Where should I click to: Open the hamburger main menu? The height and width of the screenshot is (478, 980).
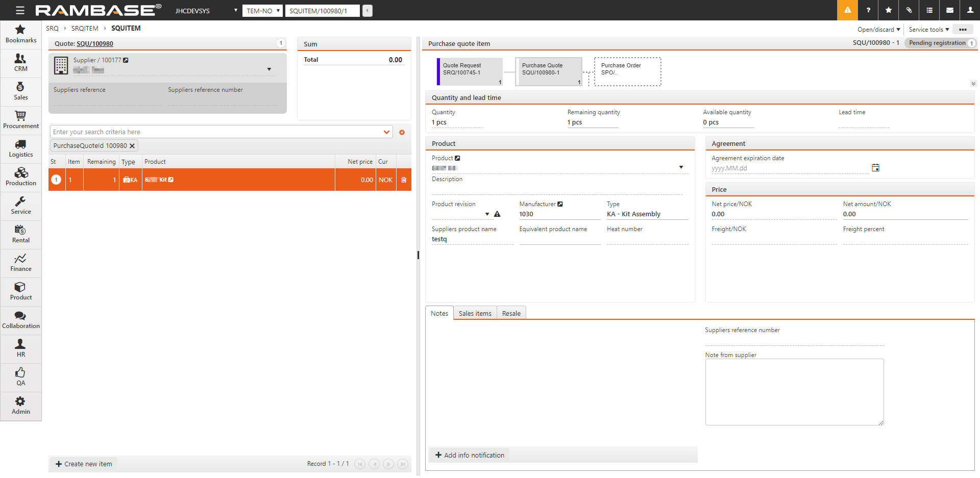click(x=20, y=10)
